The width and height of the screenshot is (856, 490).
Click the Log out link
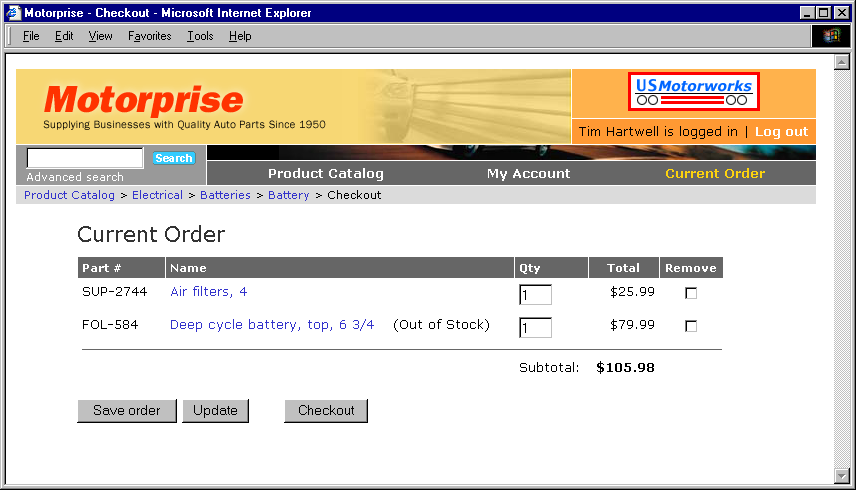click(781, 132)
